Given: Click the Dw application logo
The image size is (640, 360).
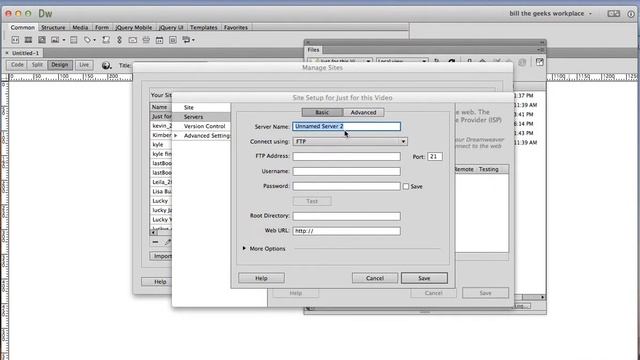Looking at the screenshot, I should coord(45,13).
